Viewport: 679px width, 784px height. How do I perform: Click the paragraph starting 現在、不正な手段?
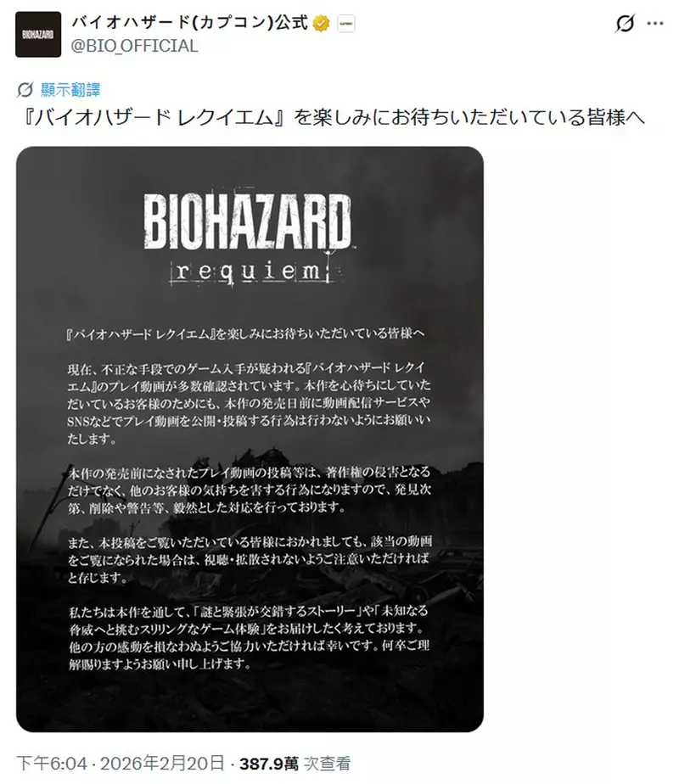click(x=249, y=403)
